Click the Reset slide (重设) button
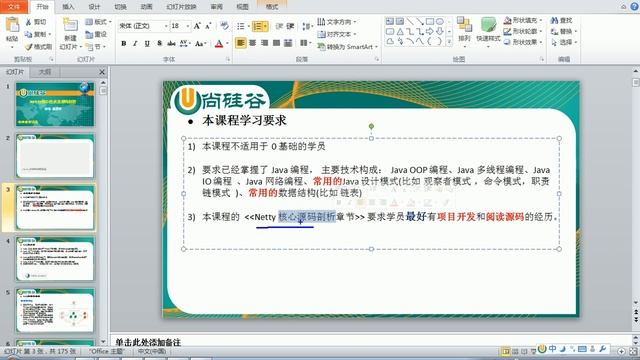The image size is (640, 360). 96,35
